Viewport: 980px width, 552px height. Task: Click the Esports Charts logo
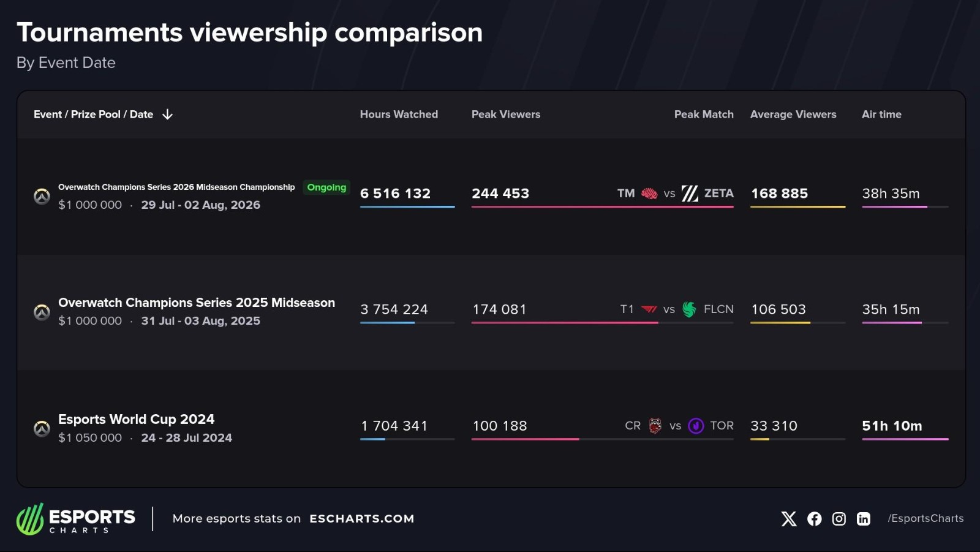click(x=76, y=519)
